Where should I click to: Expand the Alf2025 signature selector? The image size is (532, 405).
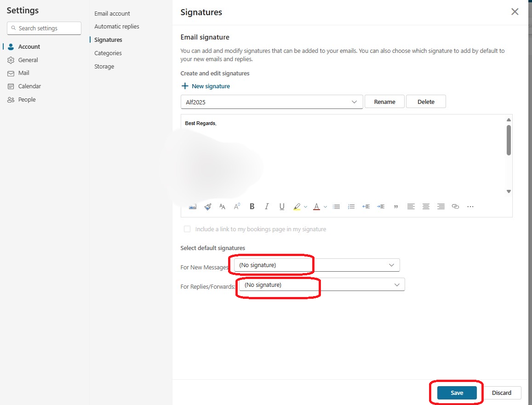coord(354,102)
